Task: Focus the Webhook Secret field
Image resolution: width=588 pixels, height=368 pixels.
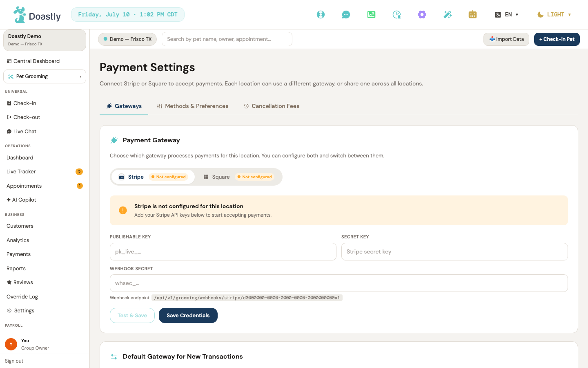Action: pyautogui.click(x=339, y=283)
